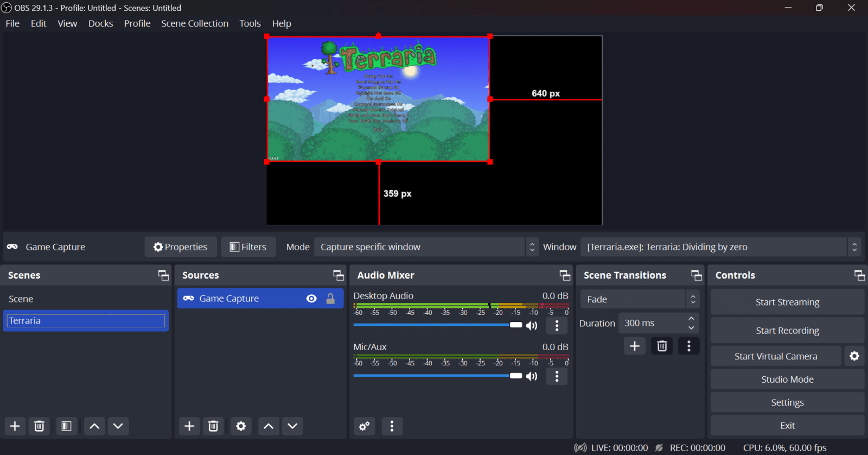Start the Virtual Camera
This screenshot has height=455, width=868.
(776, 356)
